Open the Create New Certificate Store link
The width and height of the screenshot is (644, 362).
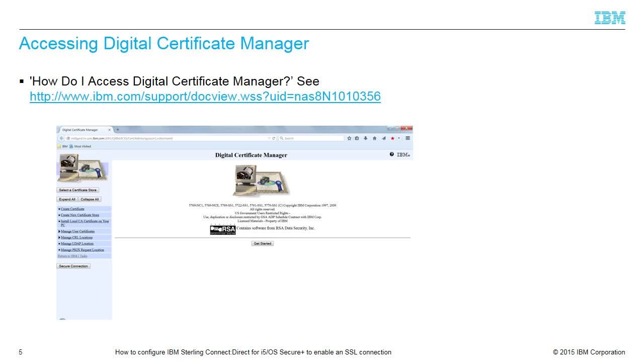click(x=80, y=215)
